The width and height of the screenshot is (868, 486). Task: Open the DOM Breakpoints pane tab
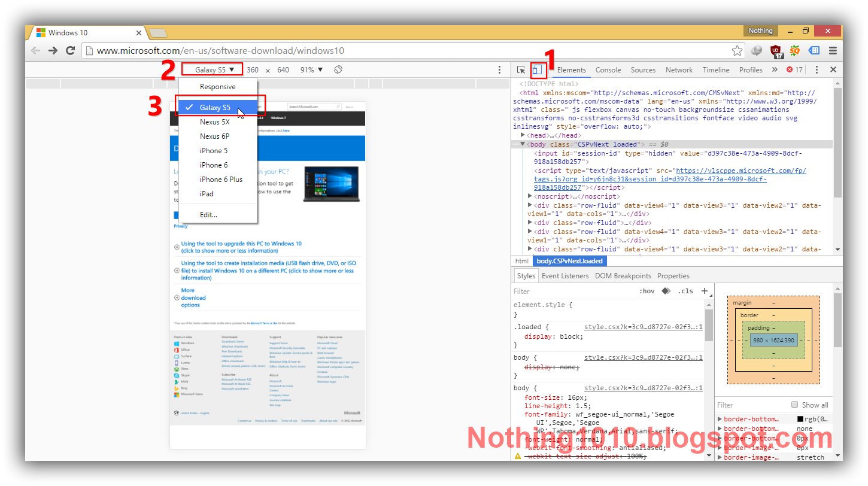[x=623, y=276]
